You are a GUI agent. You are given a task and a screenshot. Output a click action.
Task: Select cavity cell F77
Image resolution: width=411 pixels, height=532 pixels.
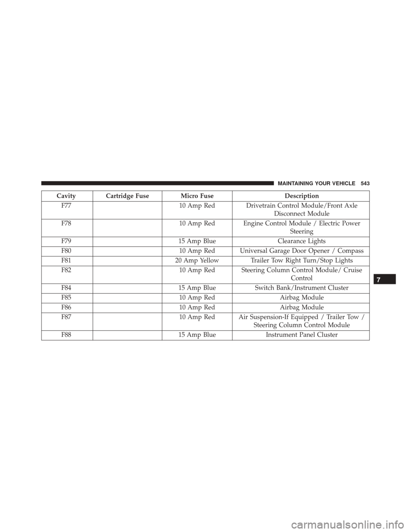[x=66, y=206]
